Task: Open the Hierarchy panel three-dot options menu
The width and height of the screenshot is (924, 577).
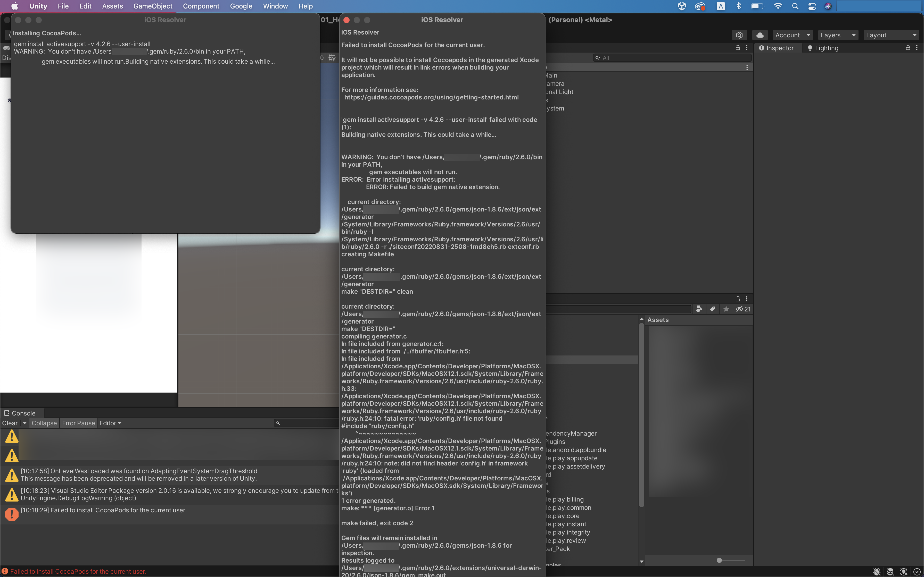Action: pos(747,48)
